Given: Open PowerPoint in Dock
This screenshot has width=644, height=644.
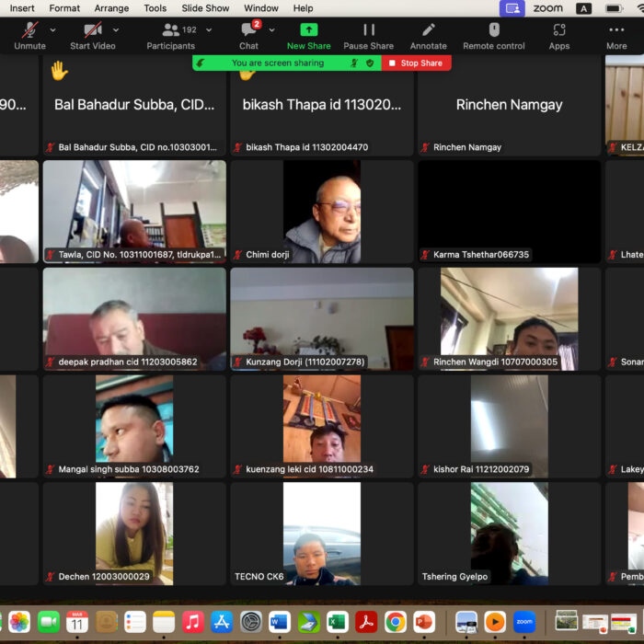Looking at the screenshot, I should click(424, 622).
